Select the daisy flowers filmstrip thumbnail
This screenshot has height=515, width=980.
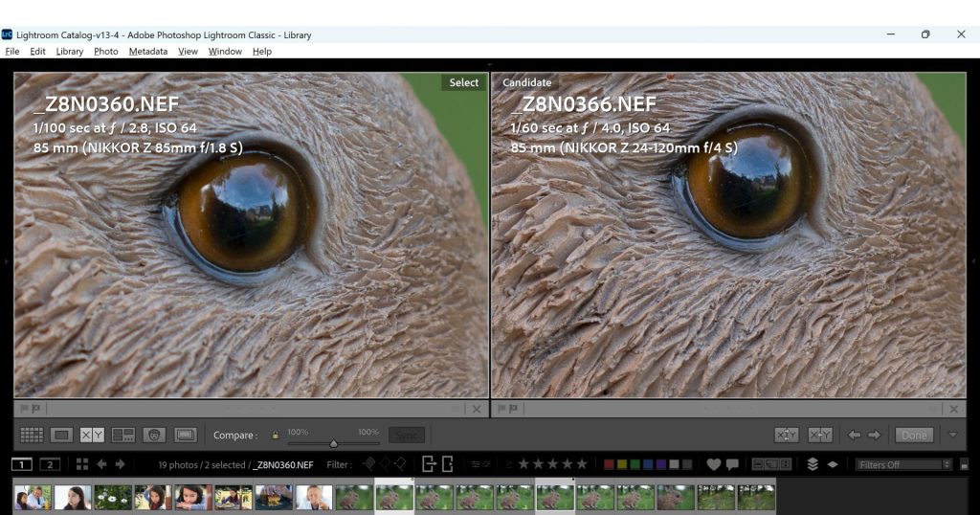point(113,498)
